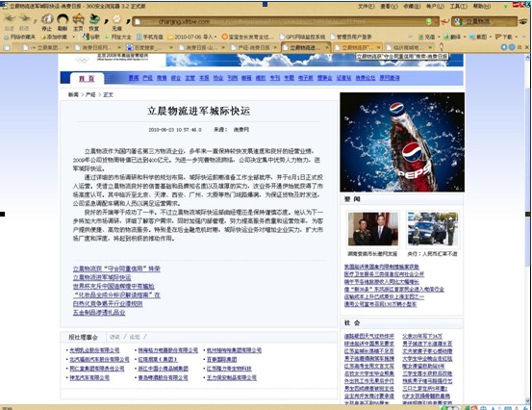This screenshot has width=532, height=410.
Task: Refresh the page using the 刷新 icon
Action: pos(63,19)
